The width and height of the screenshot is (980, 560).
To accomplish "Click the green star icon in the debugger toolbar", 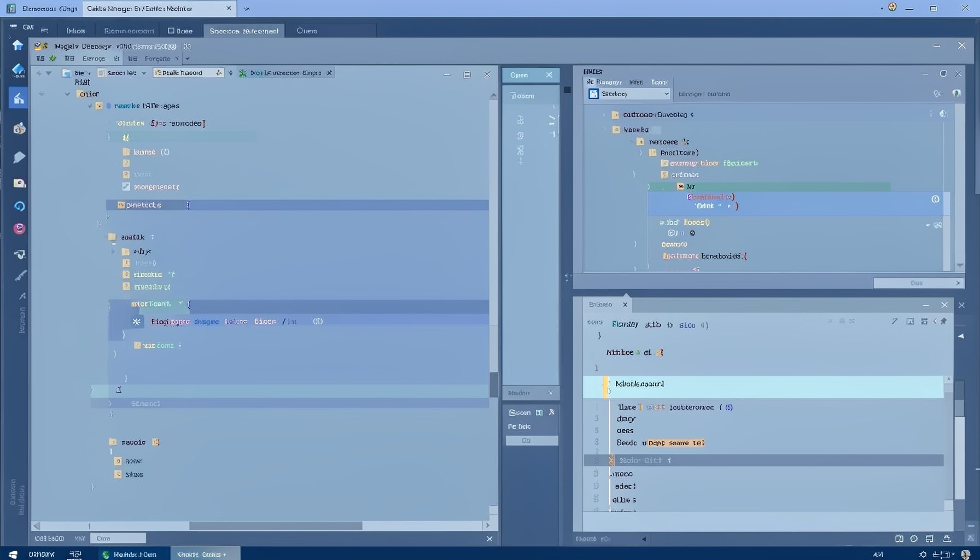I will [x=52, y=59].
